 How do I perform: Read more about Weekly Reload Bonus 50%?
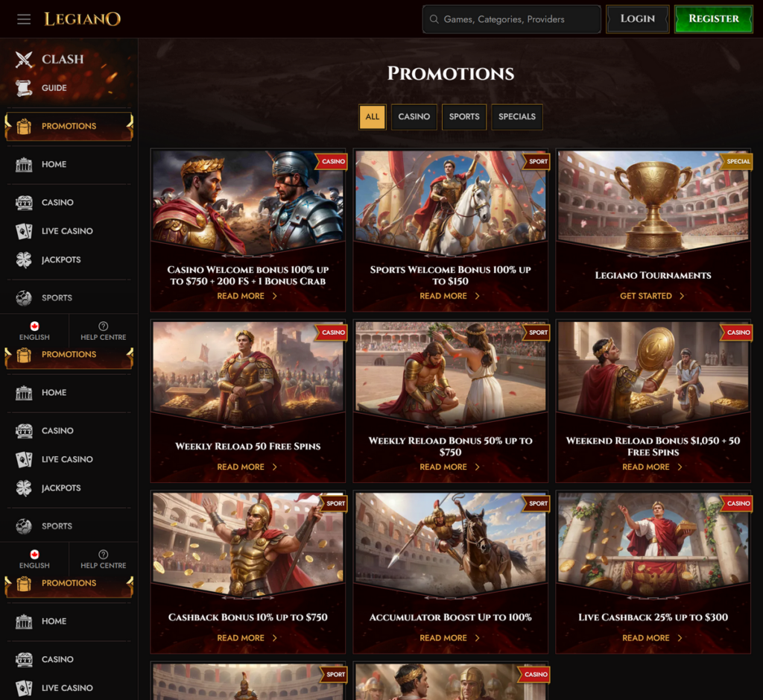point(443,467)
